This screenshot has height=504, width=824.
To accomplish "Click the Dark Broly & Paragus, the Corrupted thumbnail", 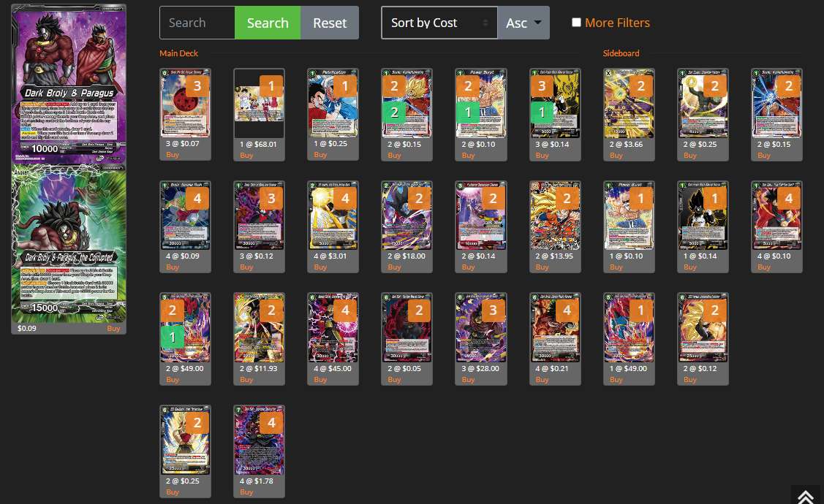I will point(68,241).
